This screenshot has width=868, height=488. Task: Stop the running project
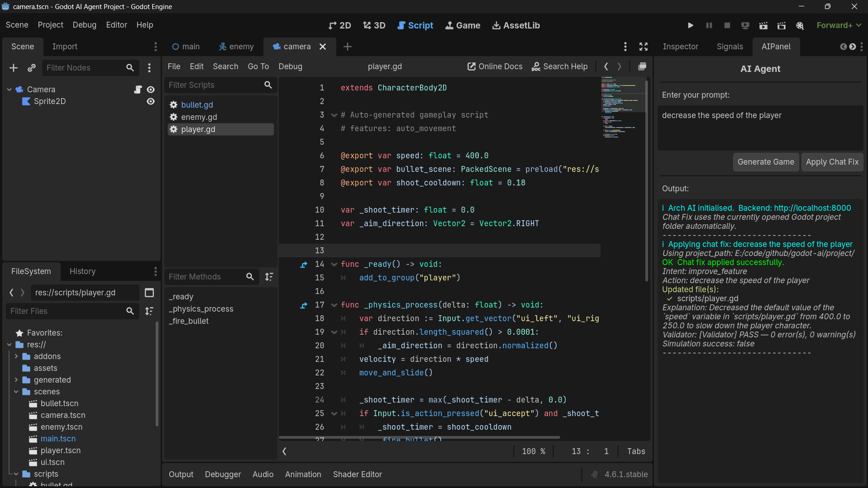pos(727,25)
